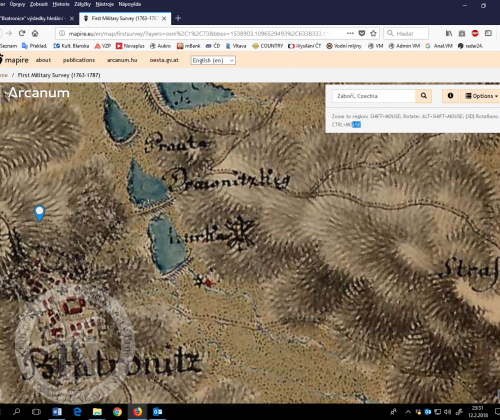This screenshot has width=500, height=420.
Task: Open the Historie menu
Action: [x=61, y=4]
